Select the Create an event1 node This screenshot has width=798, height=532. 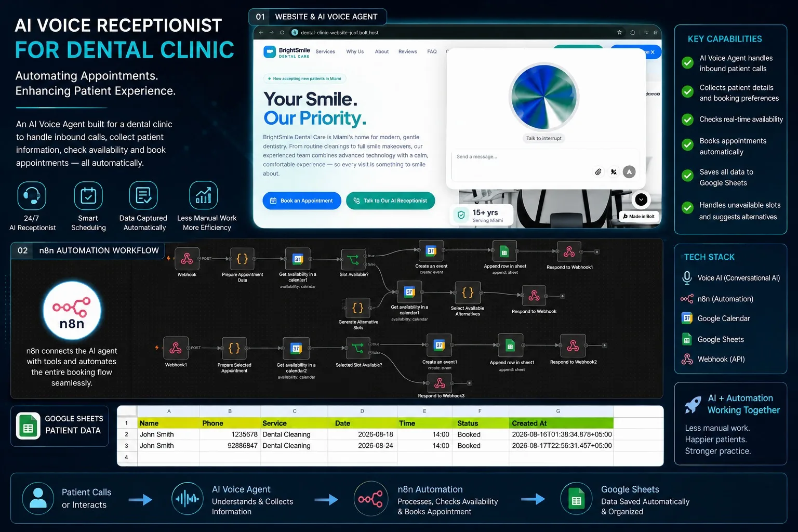[440, 345]
